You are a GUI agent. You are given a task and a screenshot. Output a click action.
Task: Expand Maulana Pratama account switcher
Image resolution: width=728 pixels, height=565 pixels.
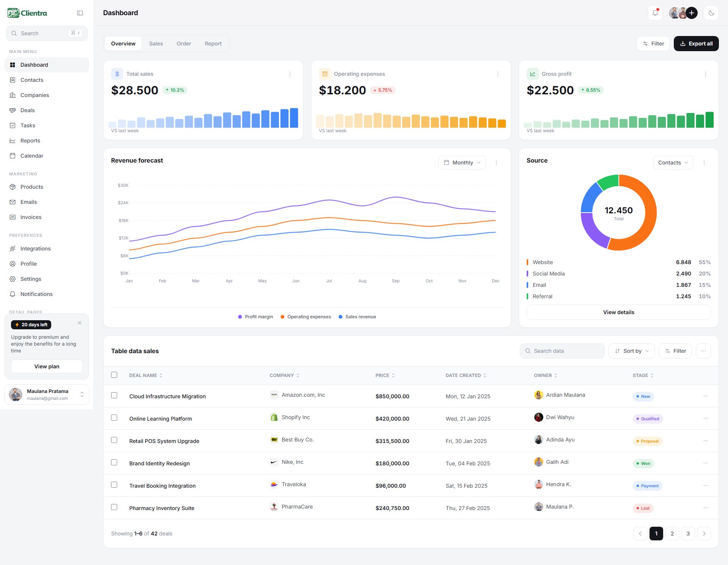tap(47, 394)
